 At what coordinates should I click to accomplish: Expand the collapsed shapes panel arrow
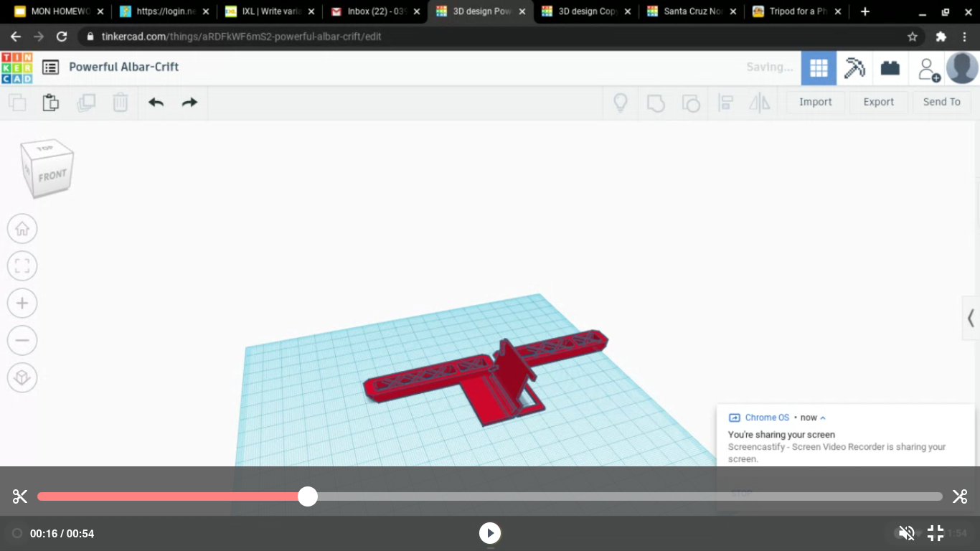point(971,318)
